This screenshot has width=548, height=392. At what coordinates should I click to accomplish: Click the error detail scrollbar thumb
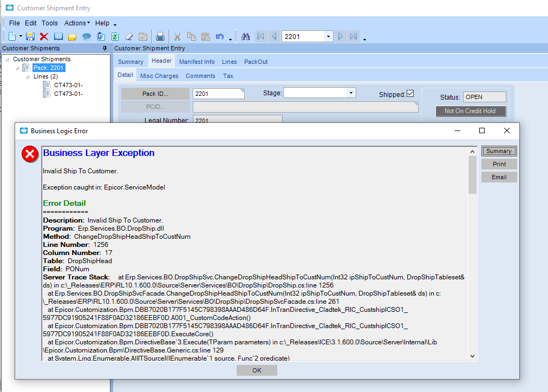click(x=472, y=175)
